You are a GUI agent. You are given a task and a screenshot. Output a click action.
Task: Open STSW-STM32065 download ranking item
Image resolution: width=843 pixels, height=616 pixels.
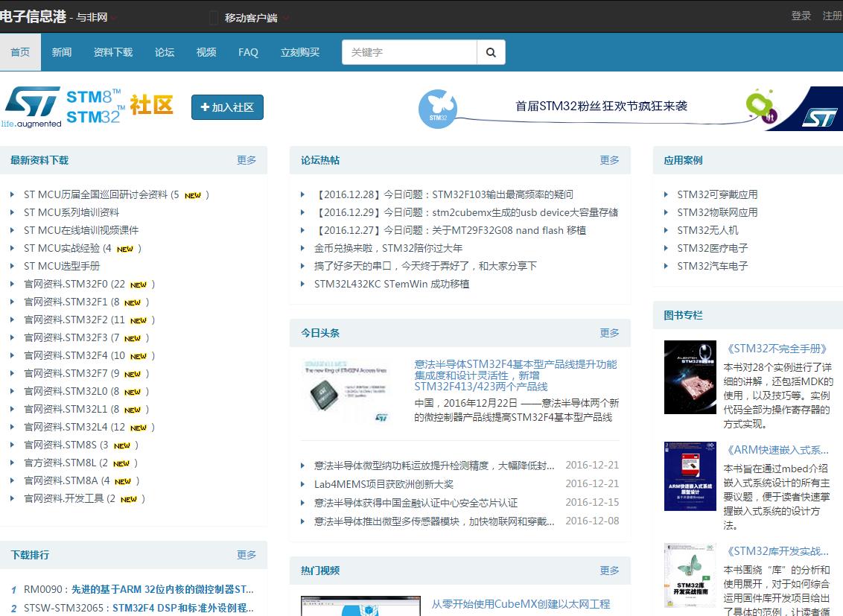139,608
